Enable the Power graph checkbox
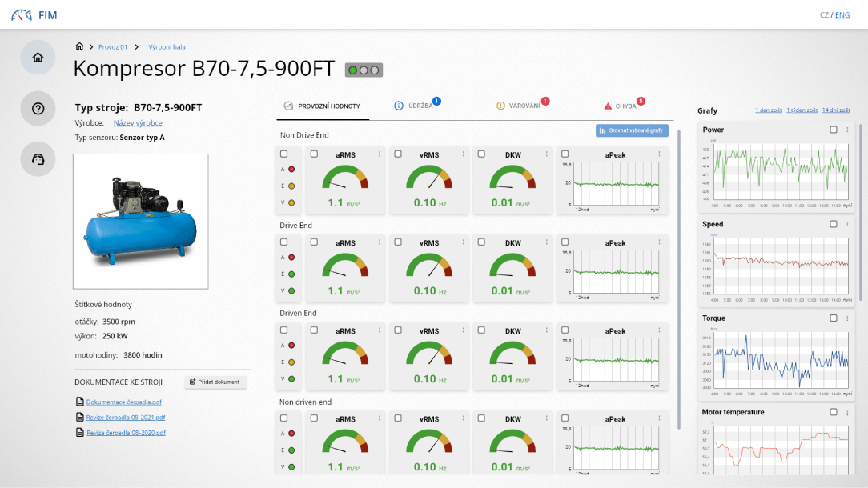868x488 pixels. 834,130
